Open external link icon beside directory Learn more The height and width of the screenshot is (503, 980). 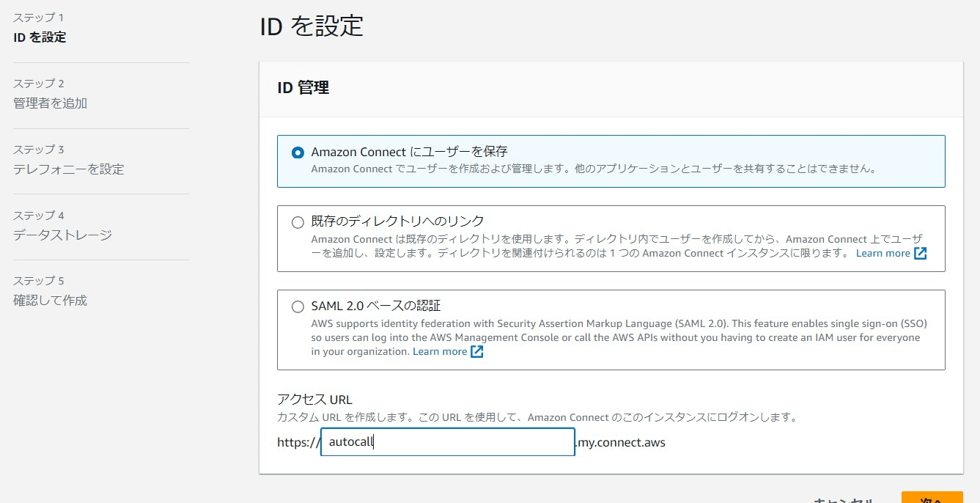[x=921, y=253]
